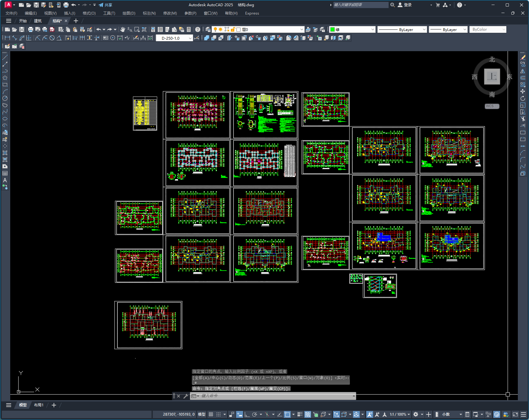Open the 绘图(D) menu
Viewport: 529px width, 420px height.
coord(129,13)
